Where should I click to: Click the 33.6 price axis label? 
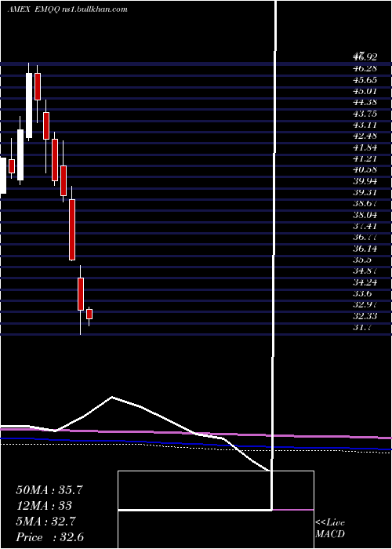[362, 293]
